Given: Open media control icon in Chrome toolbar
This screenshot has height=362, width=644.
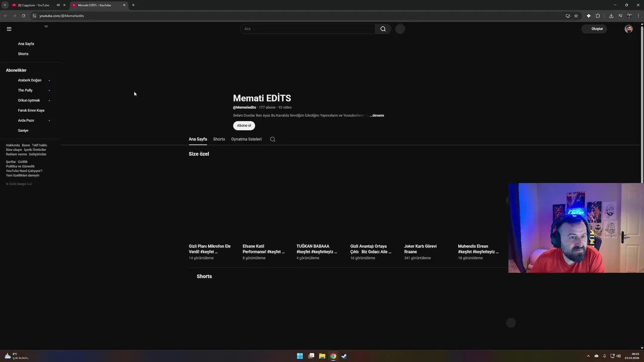Looking at the screenshot, I should [x=620, y=16].
